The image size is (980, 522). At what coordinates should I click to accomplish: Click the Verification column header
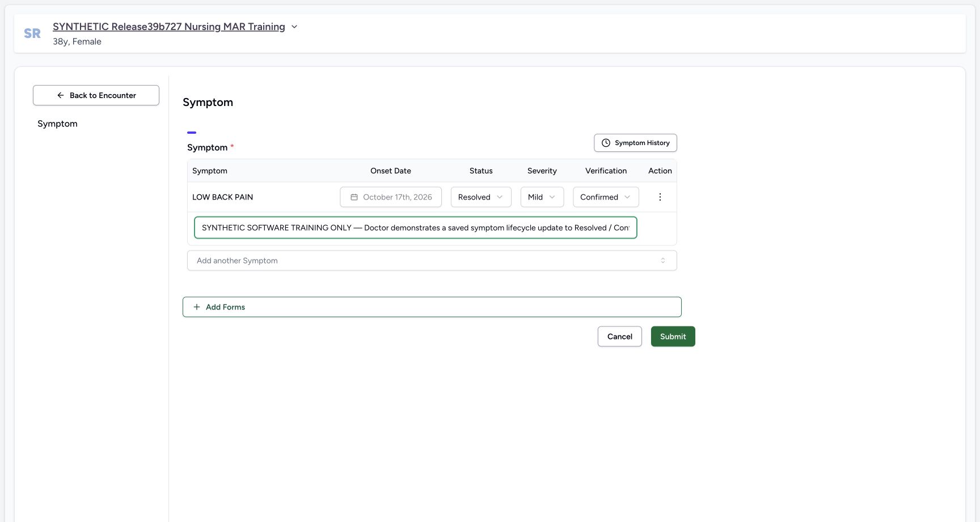click(x=606, y=171)
